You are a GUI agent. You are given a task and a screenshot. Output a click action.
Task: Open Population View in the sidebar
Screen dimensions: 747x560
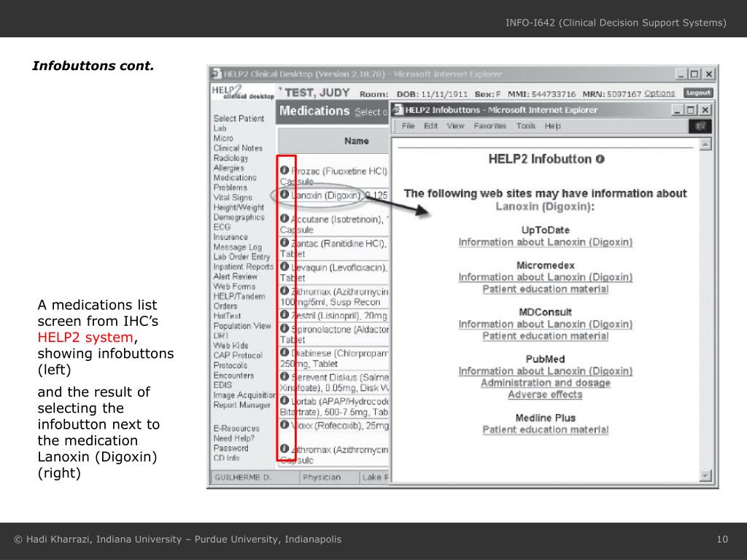point(242,326)
